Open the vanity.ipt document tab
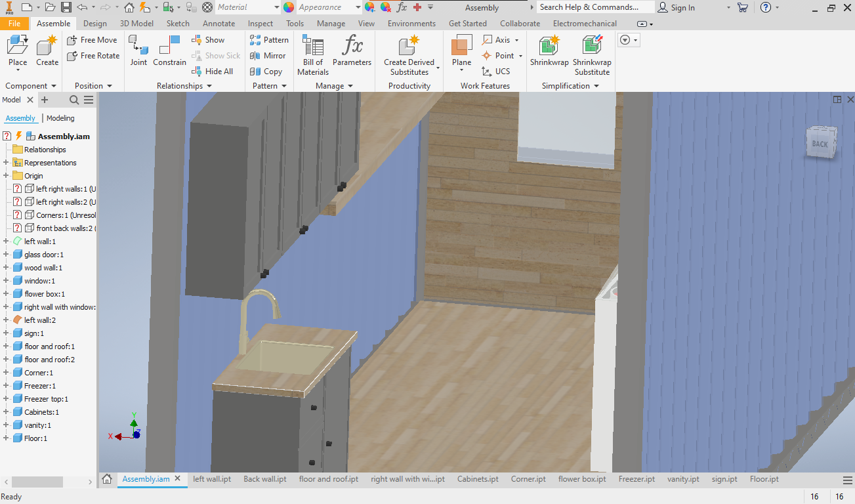 click(x=683, y=479)
